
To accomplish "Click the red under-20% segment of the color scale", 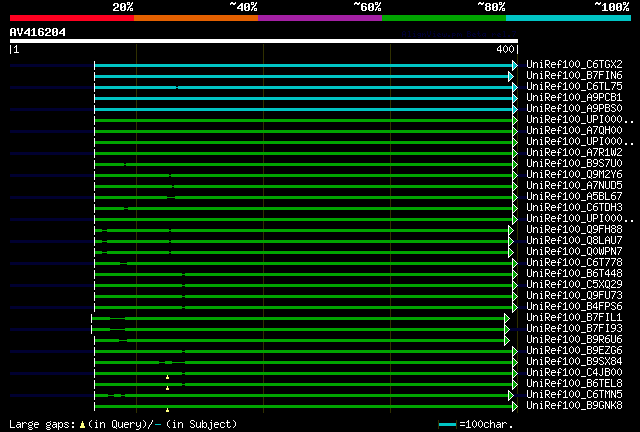I will click(x=72, y=18).
